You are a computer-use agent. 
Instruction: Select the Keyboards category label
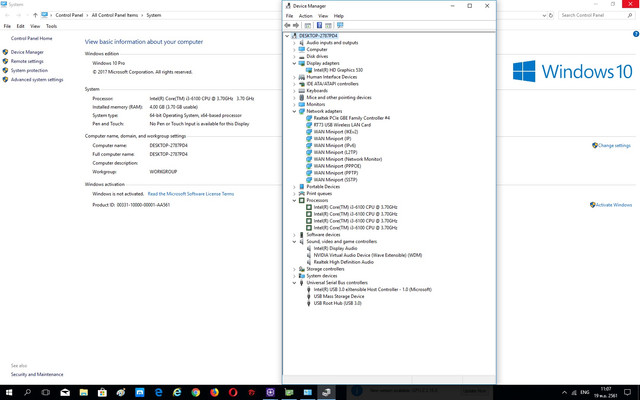click(x=317, y=91)
